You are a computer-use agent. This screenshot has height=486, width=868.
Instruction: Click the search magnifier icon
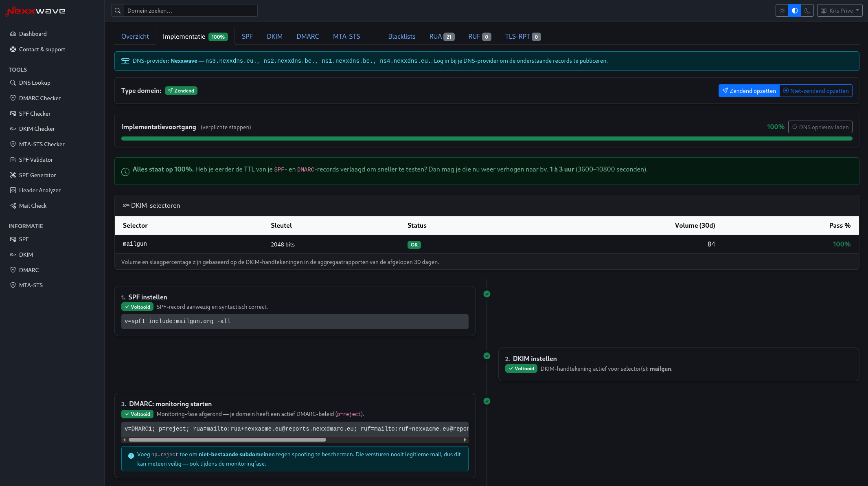(118, 11)
